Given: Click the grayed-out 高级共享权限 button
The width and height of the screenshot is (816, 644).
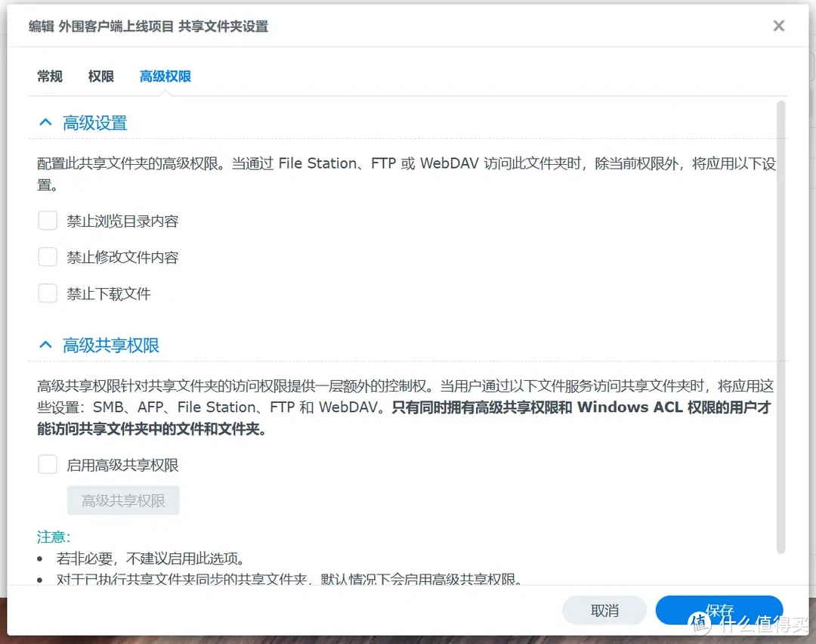Looking at the screenshot, I should click(x=123, y=500).
